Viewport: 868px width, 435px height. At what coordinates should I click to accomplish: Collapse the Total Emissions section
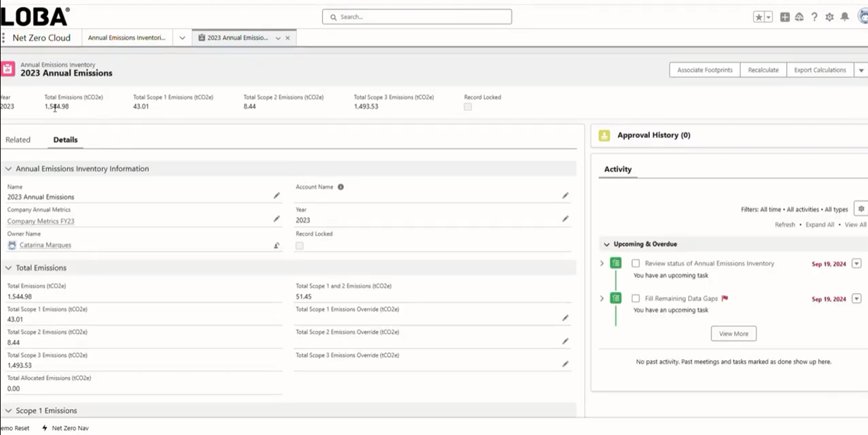click(8, 268)
